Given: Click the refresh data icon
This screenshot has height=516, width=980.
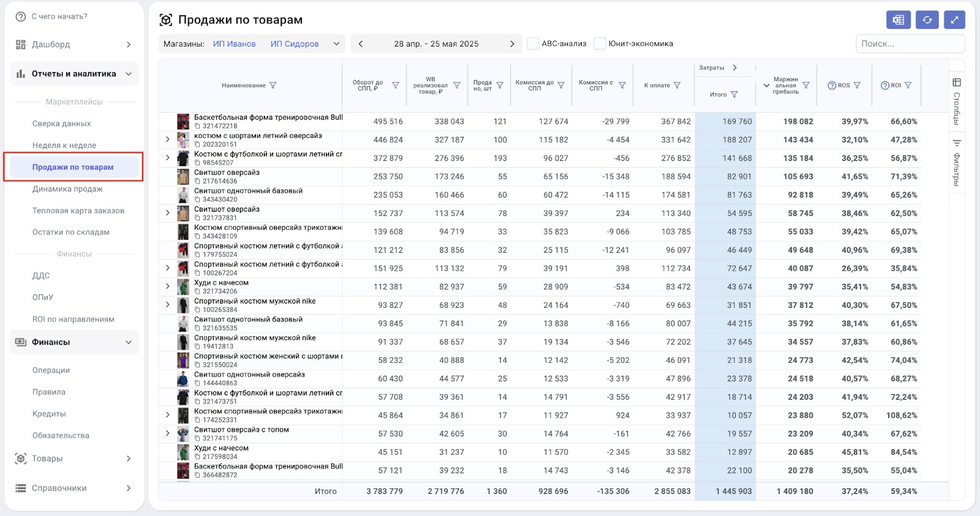Looking at the screenshot, I should tap(927, 20).
